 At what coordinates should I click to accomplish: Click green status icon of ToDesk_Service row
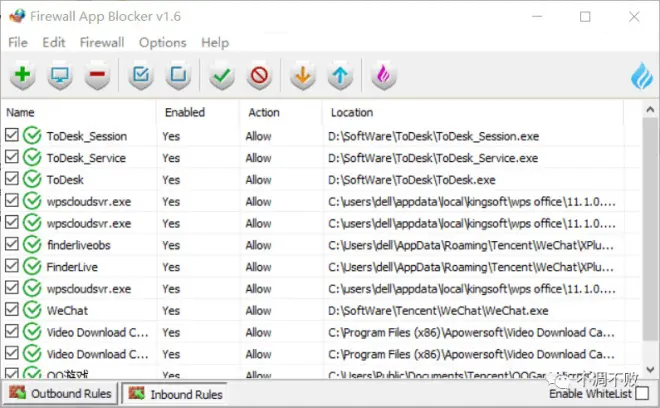pos(32,157)
